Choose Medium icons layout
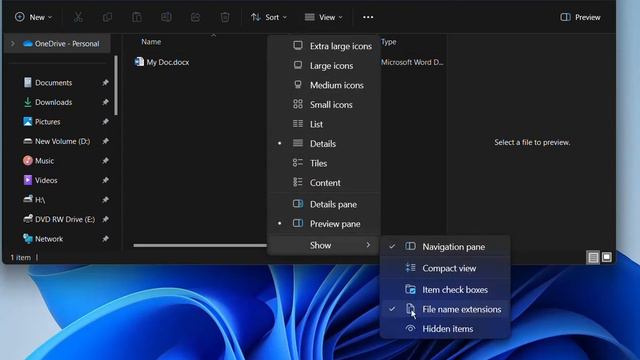 [x=324, y=85]
